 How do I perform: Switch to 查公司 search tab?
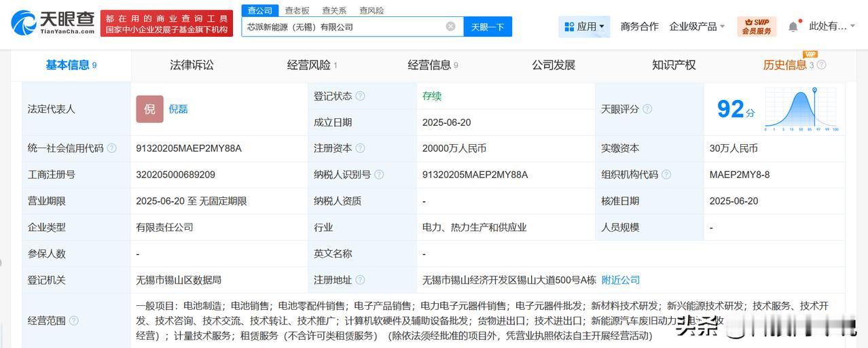260,10
